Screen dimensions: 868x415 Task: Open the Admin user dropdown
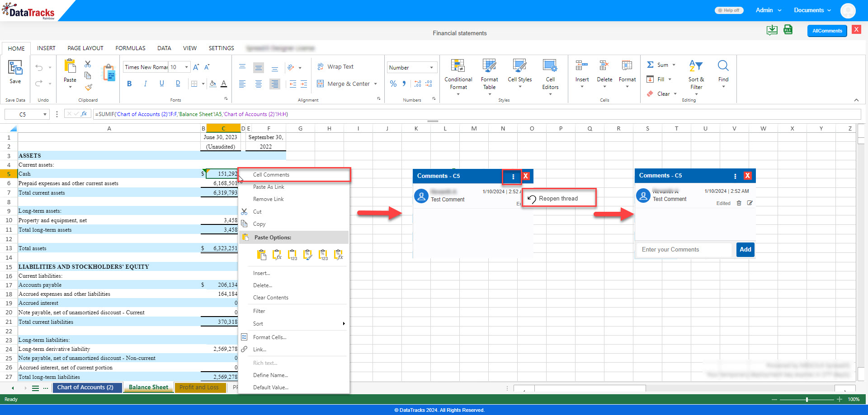[x=769, y=10]
